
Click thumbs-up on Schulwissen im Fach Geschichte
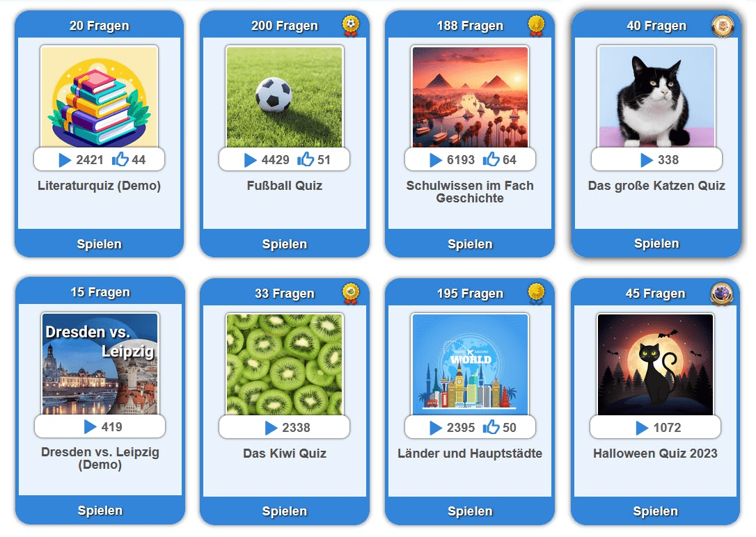coord(491,159)
